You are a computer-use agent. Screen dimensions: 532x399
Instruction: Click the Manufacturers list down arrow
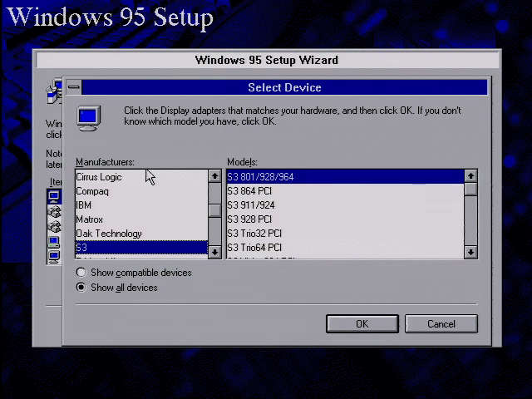(214, 253)
